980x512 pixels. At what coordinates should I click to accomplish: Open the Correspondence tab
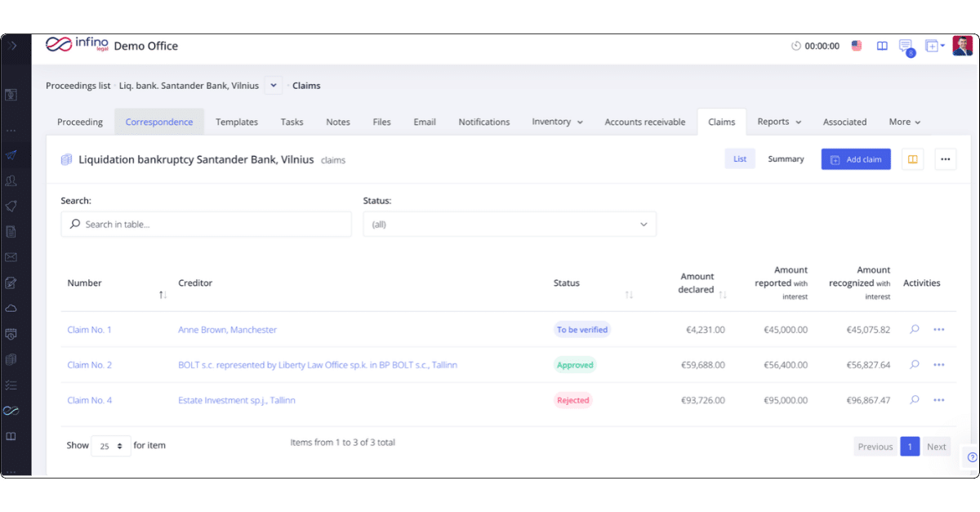click(159, 122)
